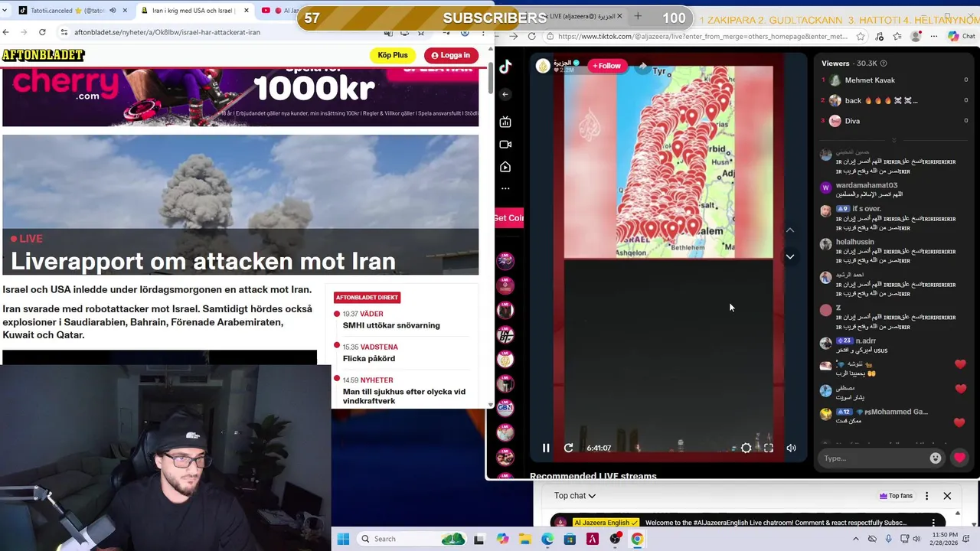Click chat username wardamahamat03
Screen dimensions: 980x551
pyautogui.click(x=866, y=185)
